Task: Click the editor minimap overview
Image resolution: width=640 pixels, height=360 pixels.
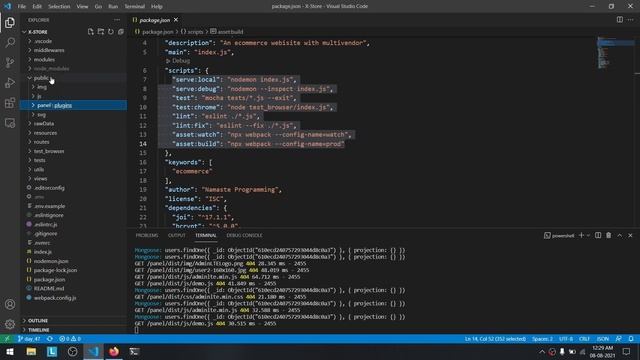Action: click(616, 53)
